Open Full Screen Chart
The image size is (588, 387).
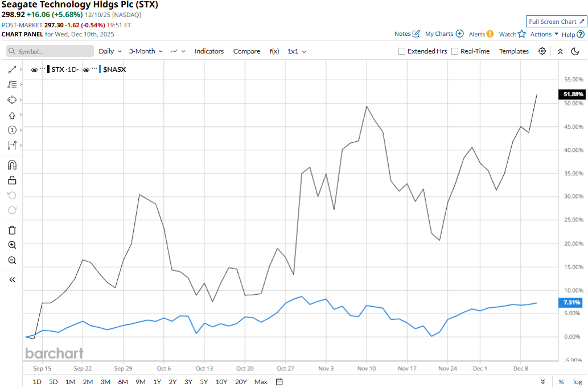[556, 22]
